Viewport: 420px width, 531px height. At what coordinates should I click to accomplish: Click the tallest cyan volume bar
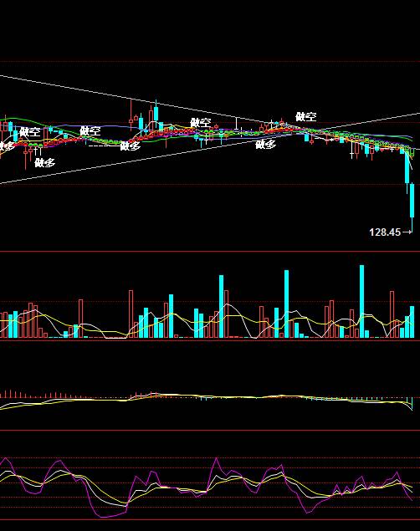(x=361, y=301)
